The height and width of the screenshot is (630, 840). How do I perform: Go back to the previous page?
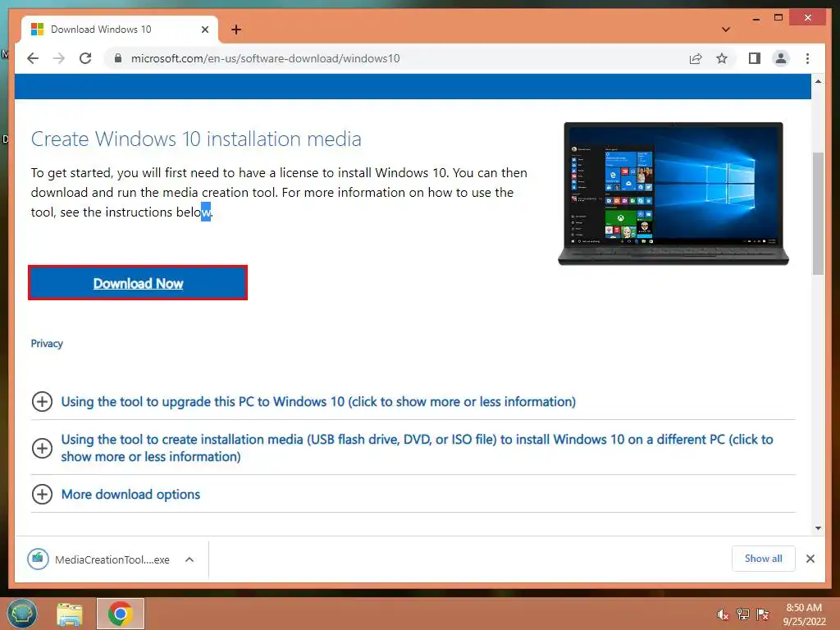[33, 58]
